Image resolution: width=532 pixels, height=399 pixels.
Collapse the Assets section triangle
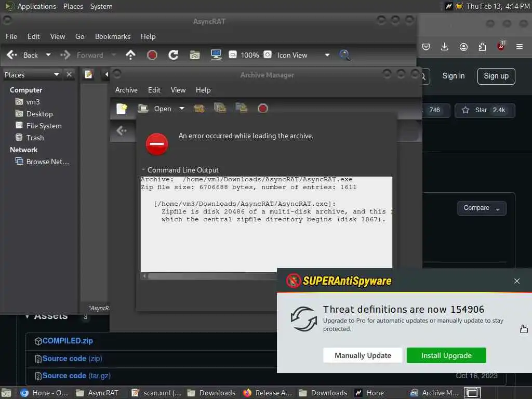[27, 316]
